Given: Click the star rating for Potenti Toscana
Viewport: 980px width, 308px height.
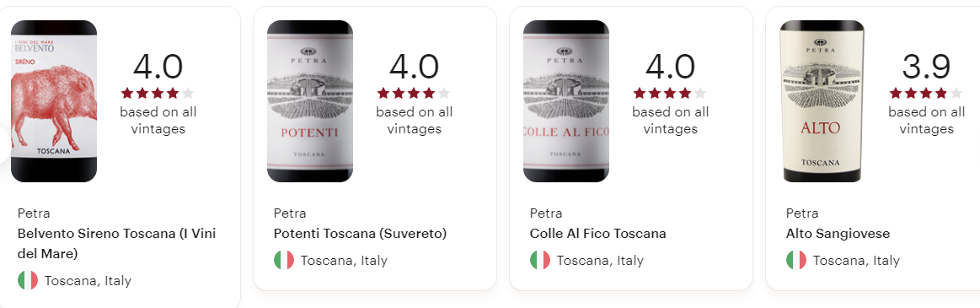Looking at the screenshot, I should click(414, 94).
